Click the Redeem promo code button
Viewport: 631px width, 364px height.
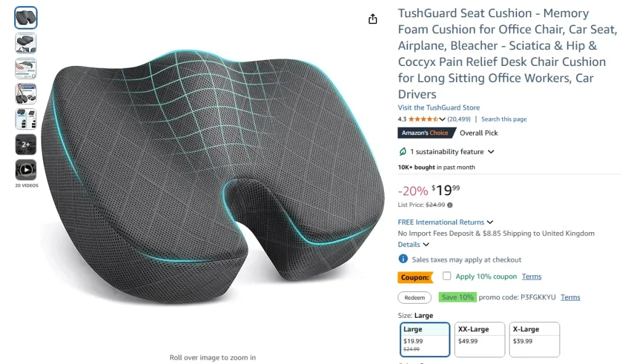pos(414,297)
